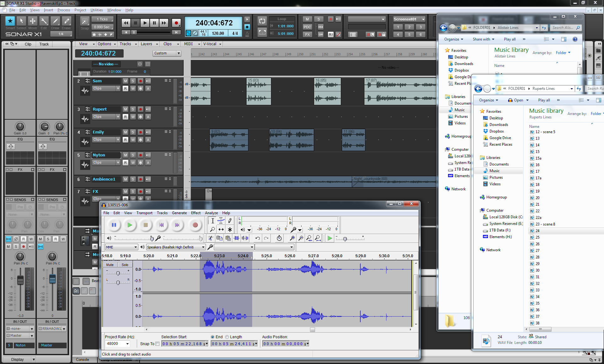Solo the Emily track
The width and height of the screenshot is (604, 364).
pyautogui.click(x=133, y=132)
